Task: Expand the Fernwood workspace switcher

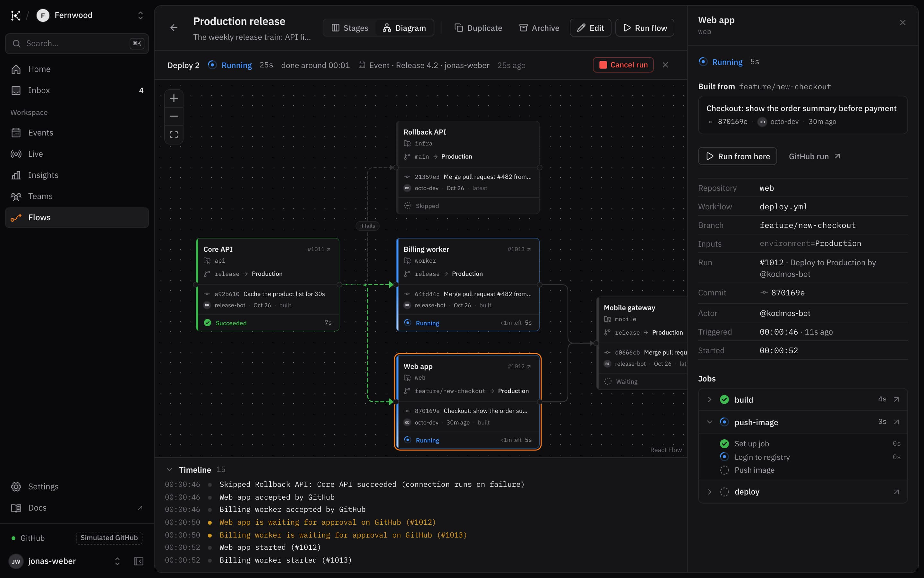Action: tap(141, 15)
